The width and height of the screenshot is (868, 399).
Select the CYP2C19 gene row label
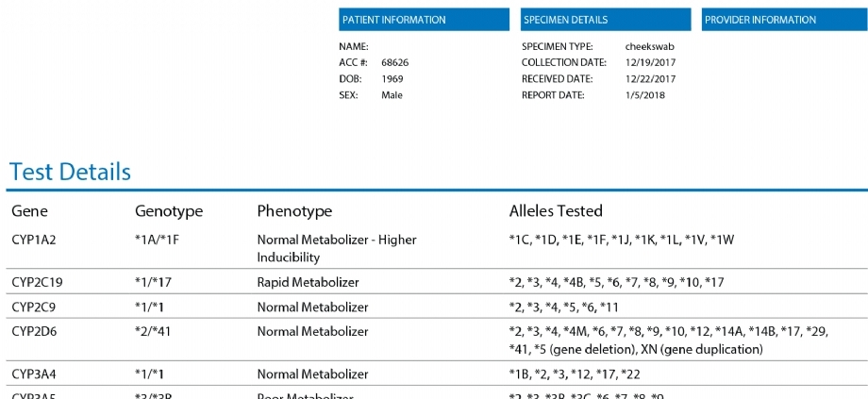pos(37,282)
